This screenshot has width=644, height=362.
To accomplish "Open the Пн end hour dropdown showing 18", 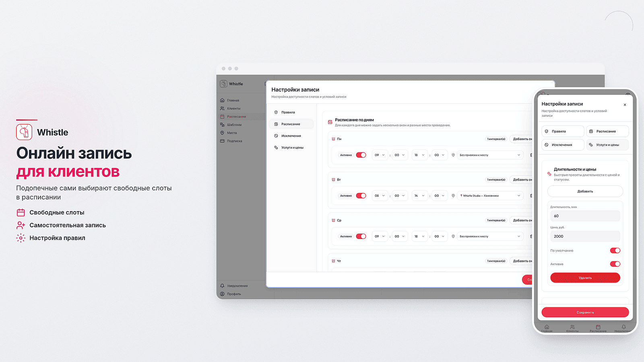I will 419,155.
